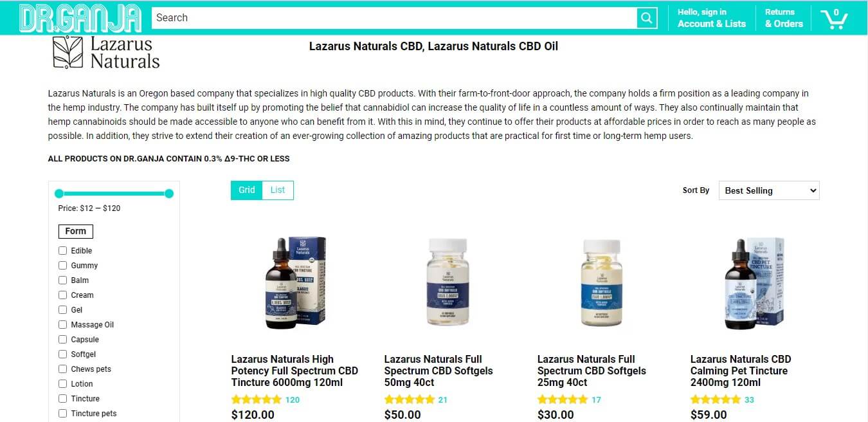Open the shopping cart icon
868x422 pixels.
coord(834,19)
